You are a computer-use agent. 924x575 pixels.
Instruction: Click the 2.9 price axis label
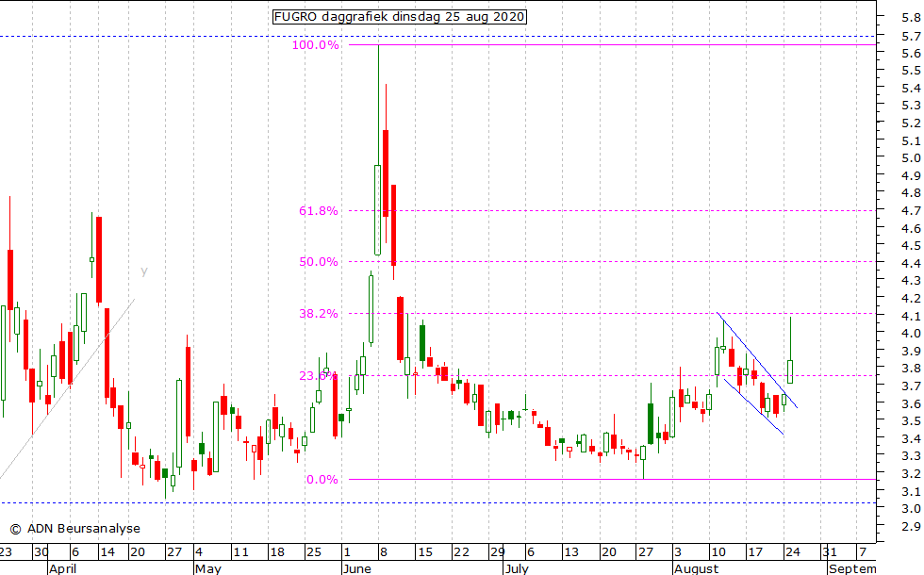tap(911, 526)
